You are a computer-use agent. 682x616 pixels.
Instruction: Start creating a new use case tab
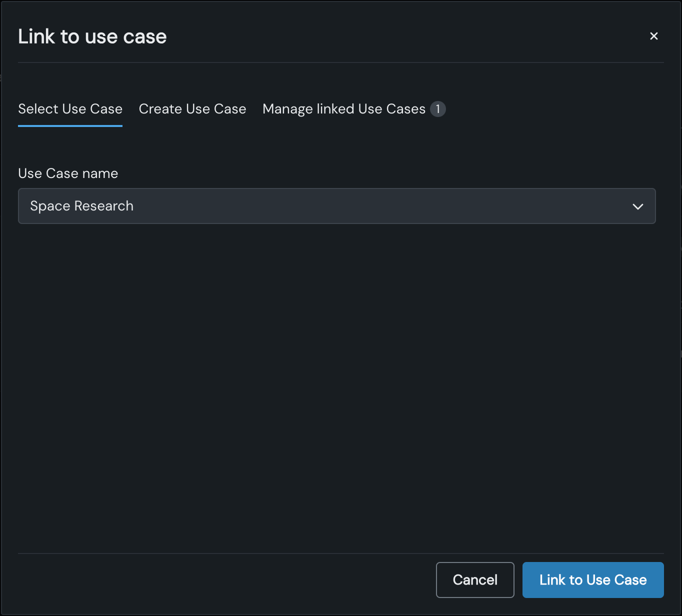pos(192,109)
